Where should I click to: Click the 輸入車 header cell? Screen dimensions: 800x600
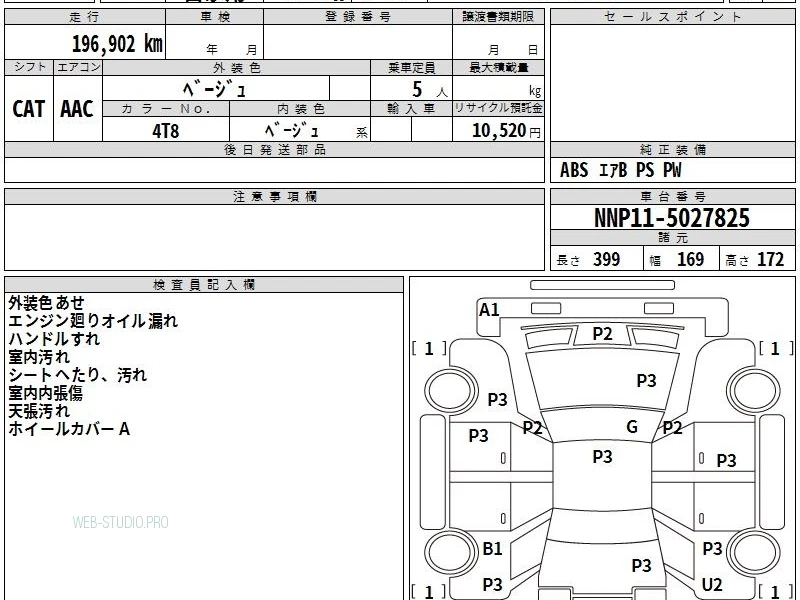(x=411, y=108)
